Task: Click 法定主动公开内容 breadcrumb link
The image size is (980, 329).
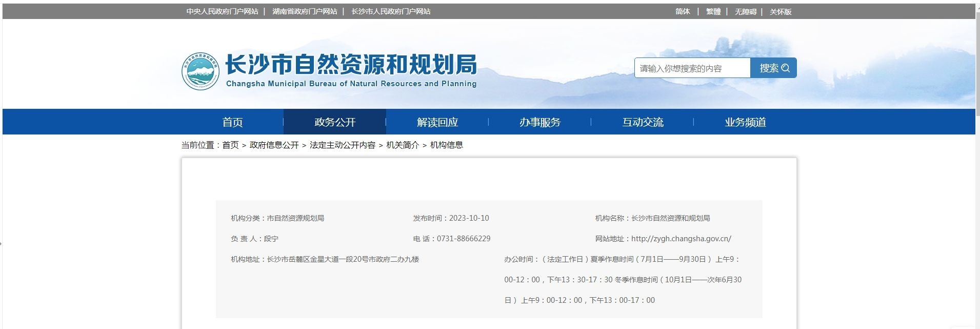Action: point(343,145)
